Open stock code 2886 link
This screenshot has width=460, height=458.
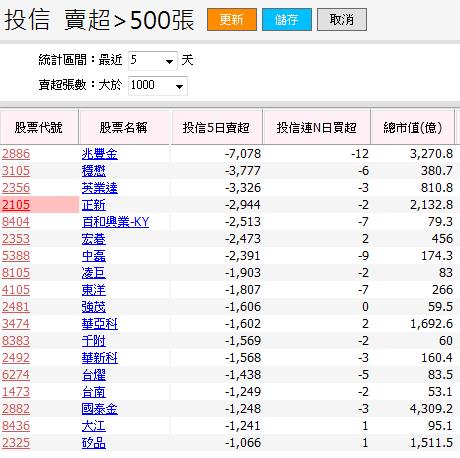(16, 154)
